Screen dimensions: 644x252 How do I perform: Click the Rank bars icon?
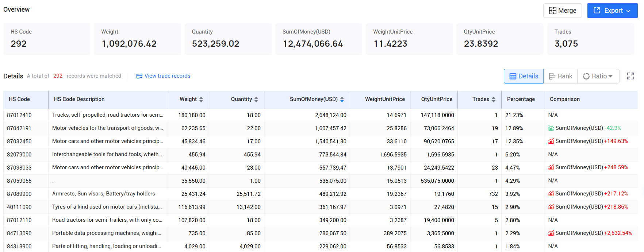(552, 76)
